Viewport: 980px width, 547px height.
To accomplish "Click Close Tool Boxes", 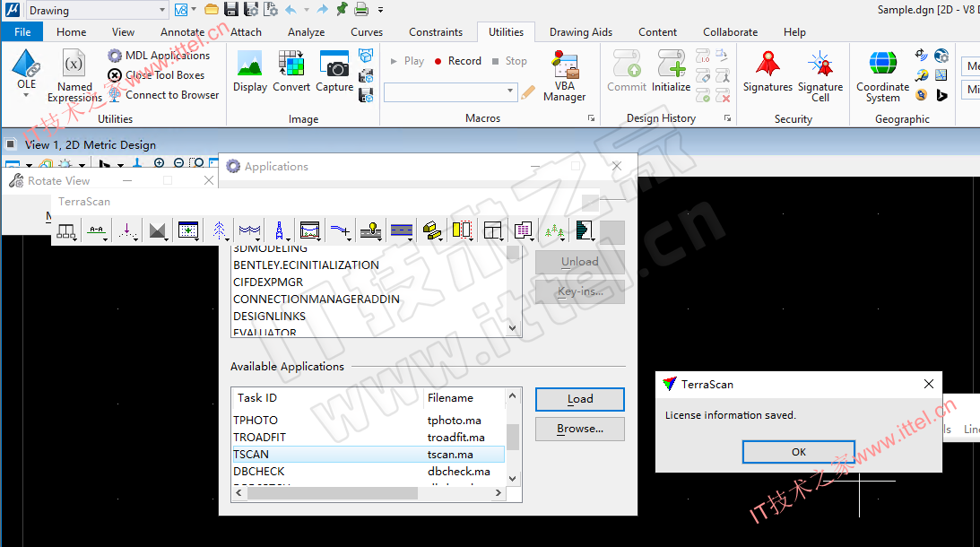I will coord(157,75).
